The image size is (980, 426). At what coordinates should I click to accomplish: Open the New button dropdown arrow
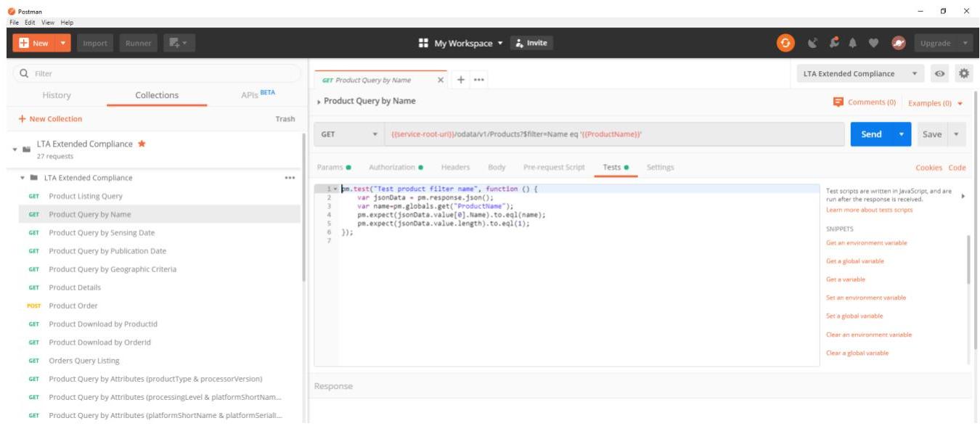[x=62, y=44]
